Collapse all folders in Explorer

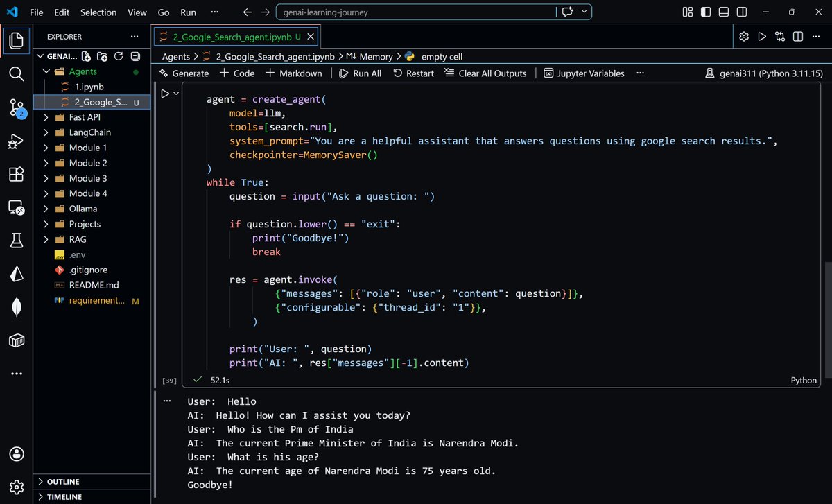[x=135, y=56]
